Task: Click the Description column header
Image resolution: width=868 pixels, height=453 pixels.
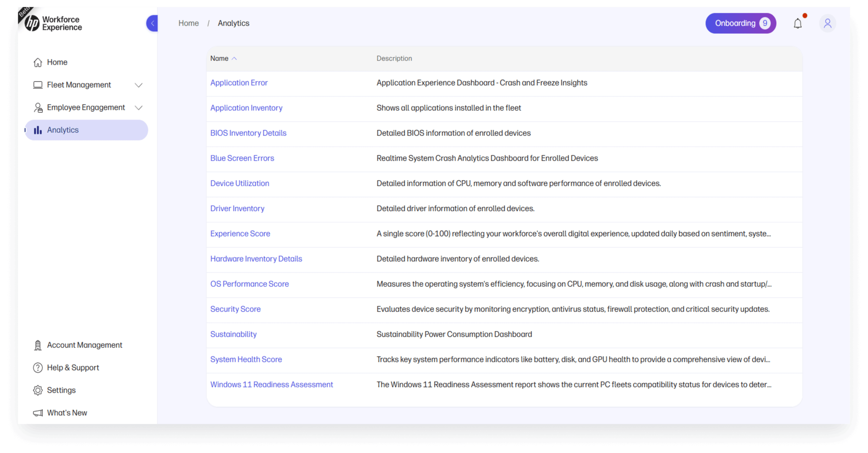Action: coord(394,59)
